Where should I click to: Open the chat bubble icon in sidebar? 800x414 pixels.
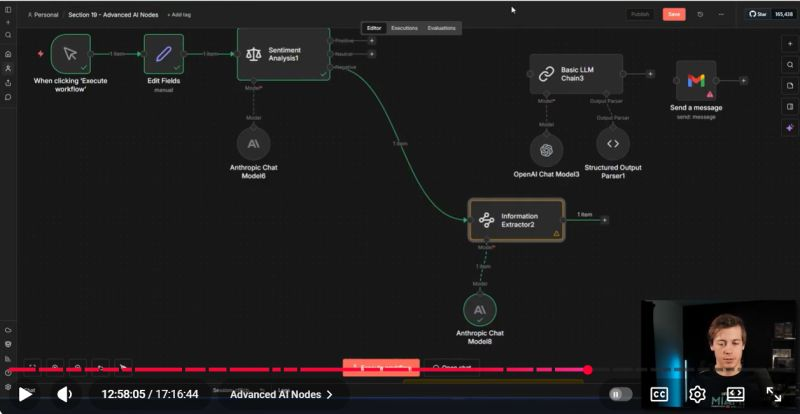click(8, 97)
